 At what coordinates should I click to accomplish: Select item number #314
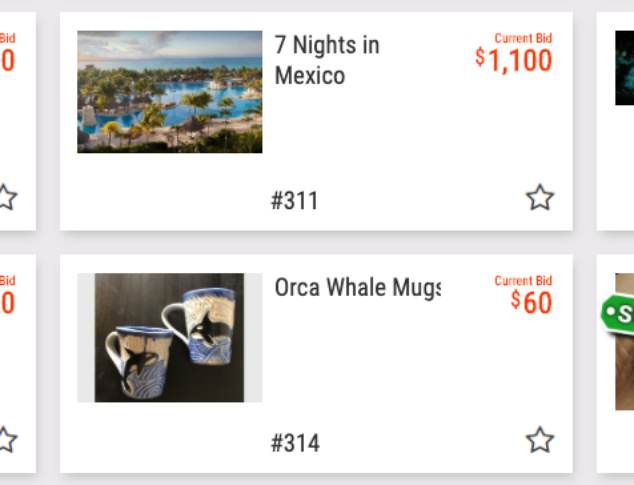[294, 443]
